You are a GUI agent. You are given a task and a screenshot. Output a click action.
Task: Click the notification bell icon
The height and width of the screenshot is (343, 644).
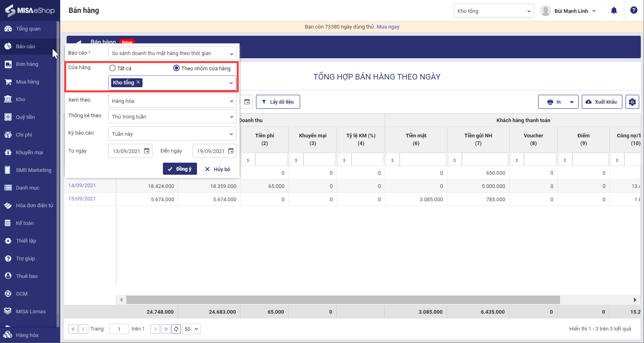pyautogui.click(x=614, y=11)
